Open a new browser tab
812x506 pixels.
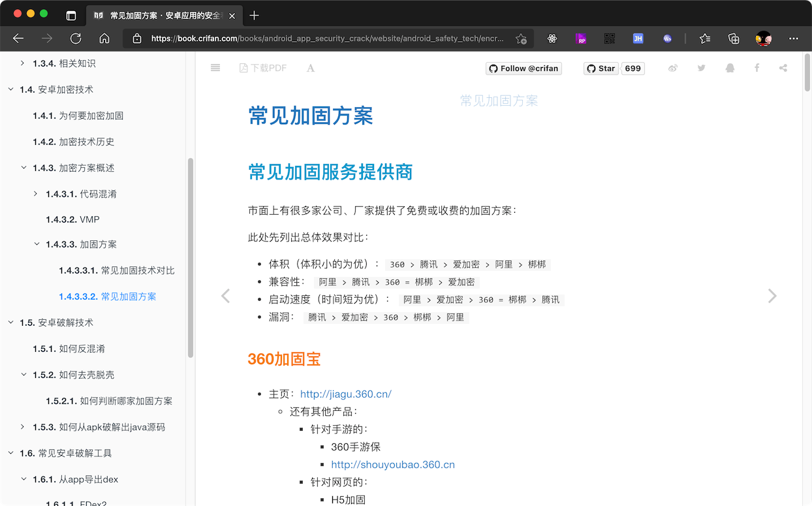click(255, 15)
